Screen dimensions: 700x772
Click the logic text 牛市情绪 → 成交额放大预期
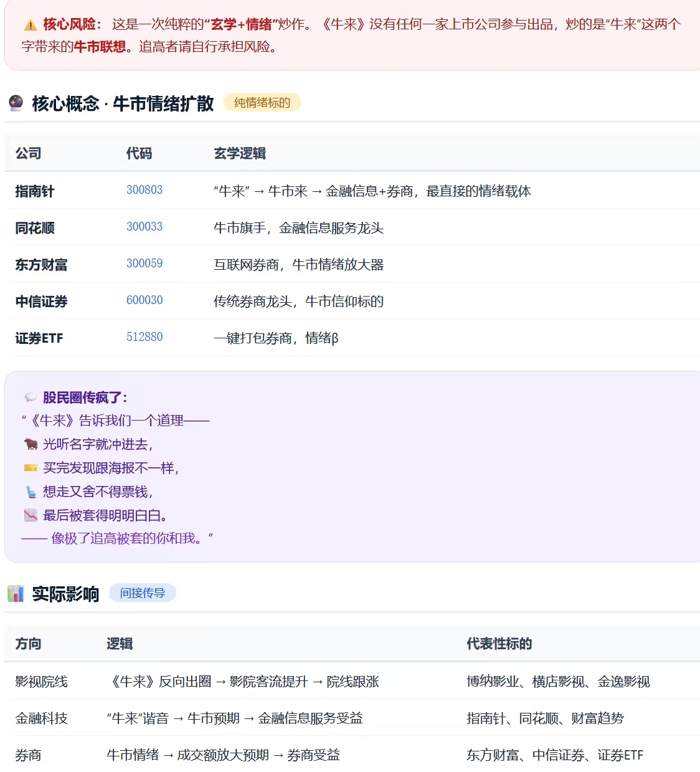(224, 755)
